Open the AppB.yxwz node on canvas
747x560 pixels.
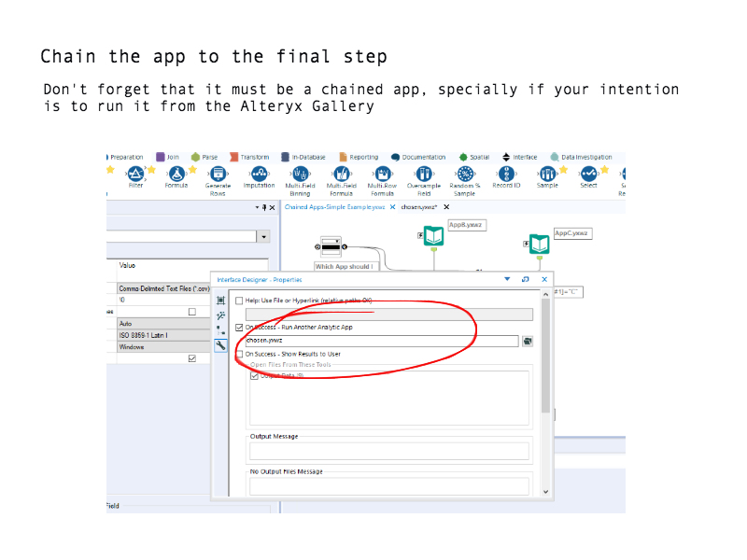[433, 237]
